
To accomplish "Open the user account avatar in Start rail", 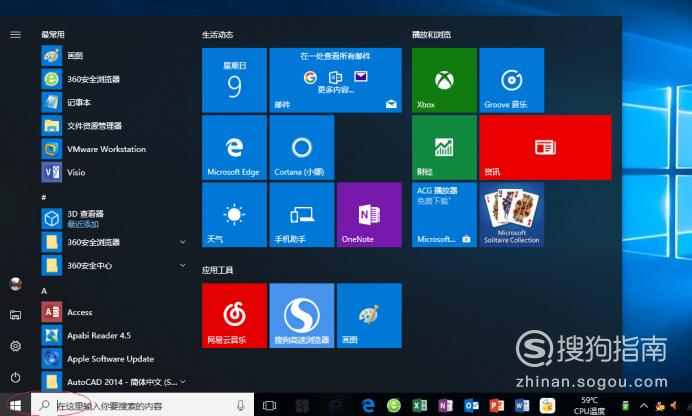I will (15, 284).
